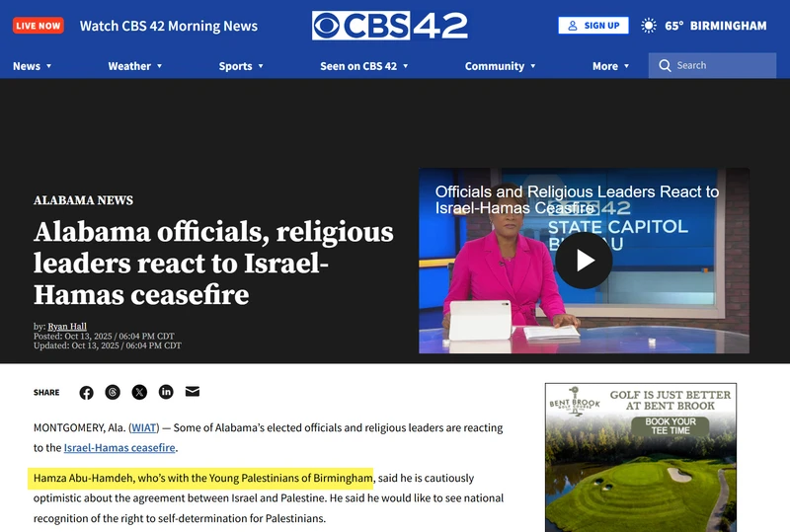The width and height of the screenshot is (790, 532).
Task: Click the Search input field
Action: (x=712, y=65)
